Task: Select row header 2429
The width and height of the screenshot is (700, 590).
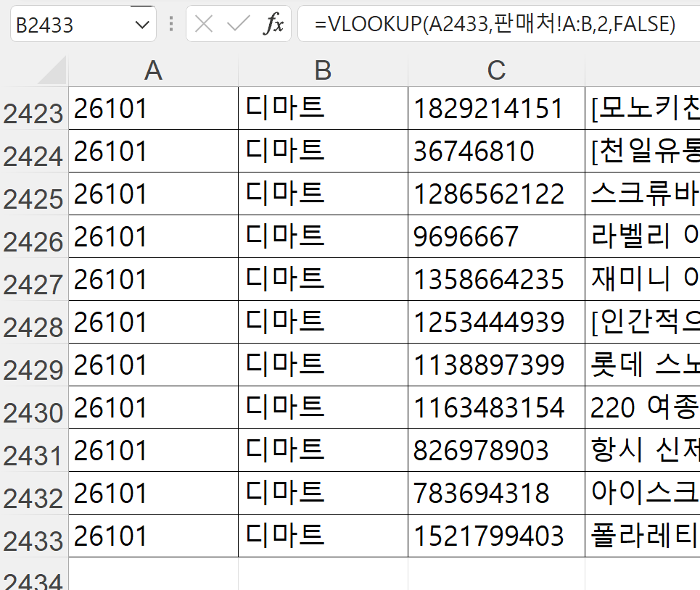Action: [x=34, y=365]
